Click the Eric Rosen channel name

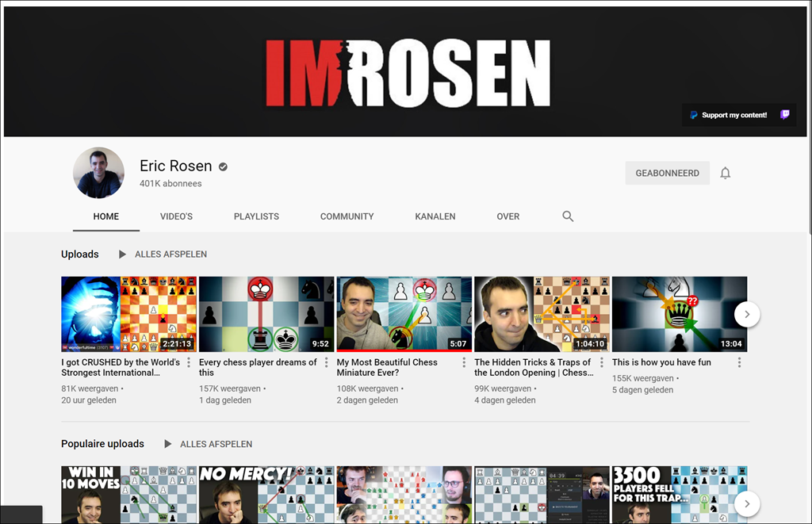tap(176, 166)
